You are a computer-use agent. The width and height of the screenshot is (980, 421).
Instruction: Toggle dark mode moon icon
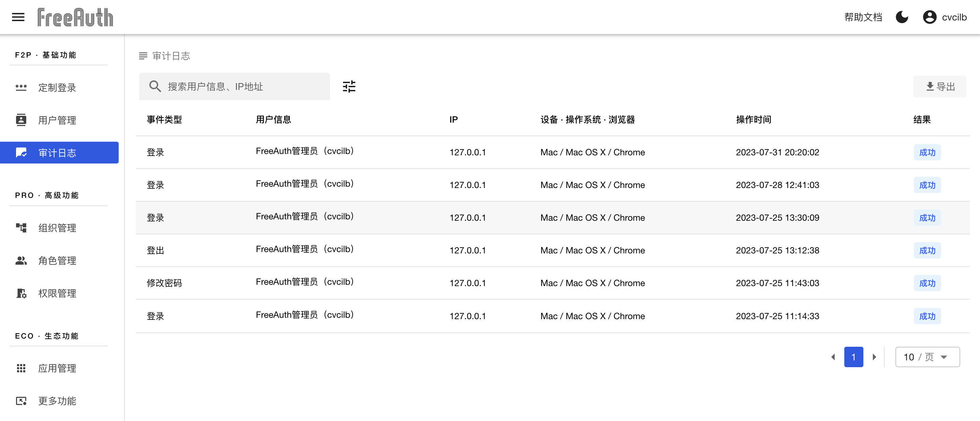click(x=902, y=17)
